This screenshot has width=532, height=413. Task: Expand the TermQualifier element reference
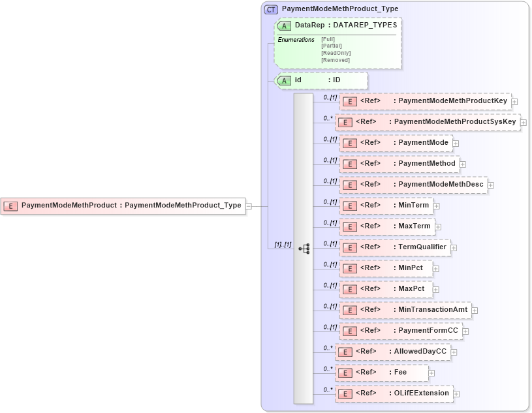click(x=453, y=247)
